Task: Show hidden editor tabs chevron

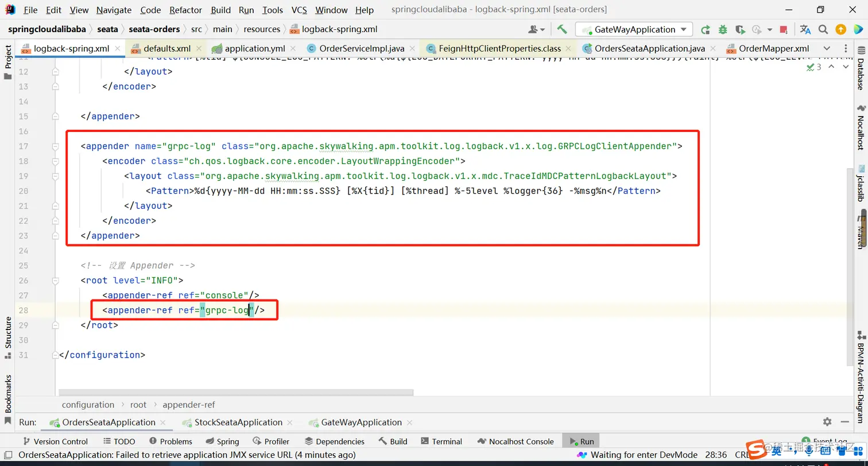Action: [x=827, y=48]
